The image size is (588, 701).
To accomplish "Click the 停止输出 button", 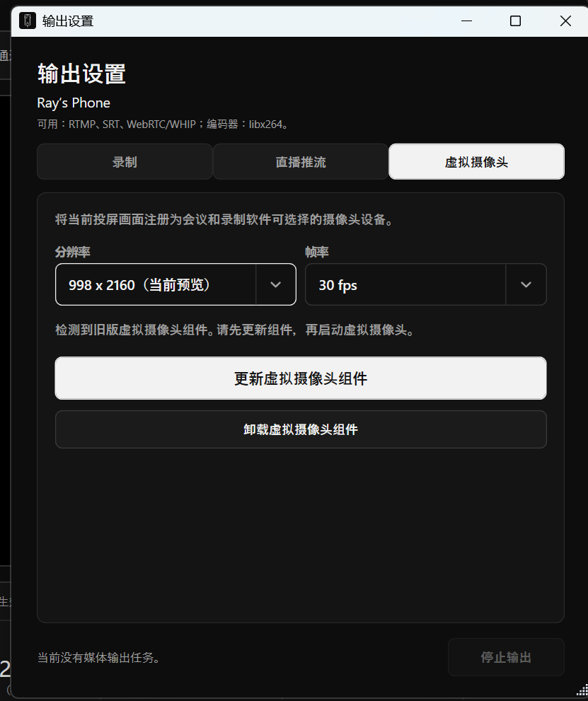I will 506,657.
